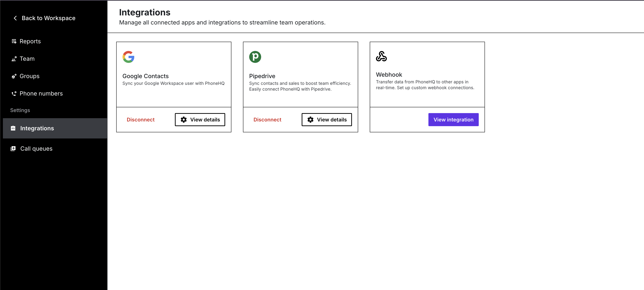Go to Phone numbers section
Viewport: 644px width, 290px height.
(41, 94)
